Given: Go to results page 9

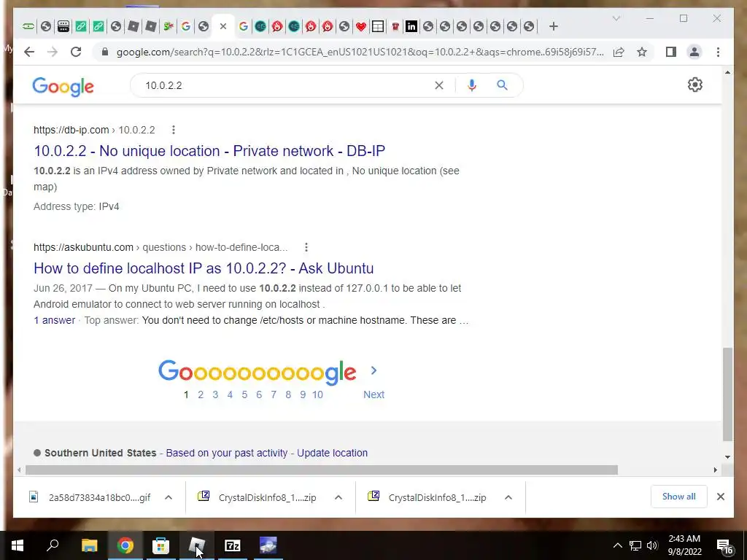Looking at the screenshot, I should pos(303,394).
